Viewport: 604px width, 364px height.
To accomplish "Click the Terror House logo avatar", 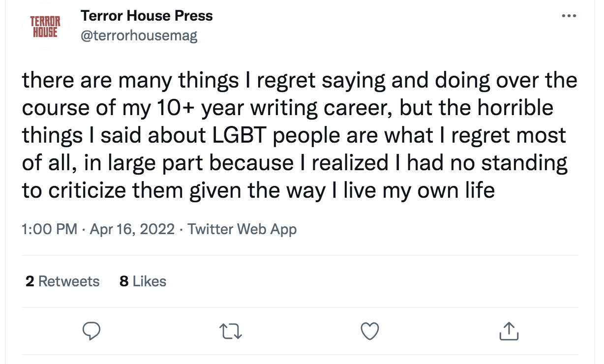I will coord(45,27).
